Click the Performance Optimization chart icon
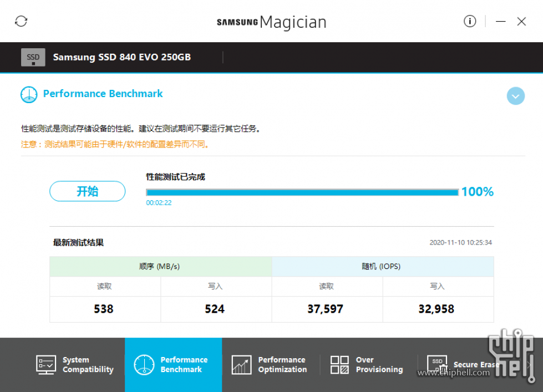 (241, 365)
